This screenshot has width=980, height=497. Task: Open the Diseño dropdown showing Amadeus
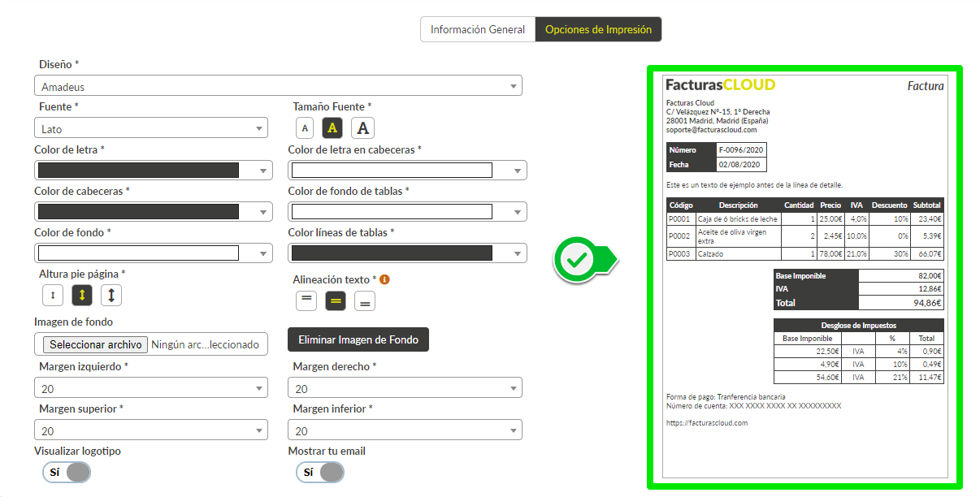(x=278, y=86)
